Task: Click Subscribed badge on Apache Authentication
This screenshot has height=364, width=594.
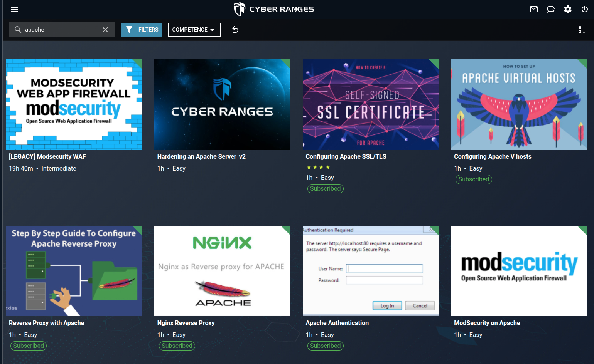Action: 326,346
